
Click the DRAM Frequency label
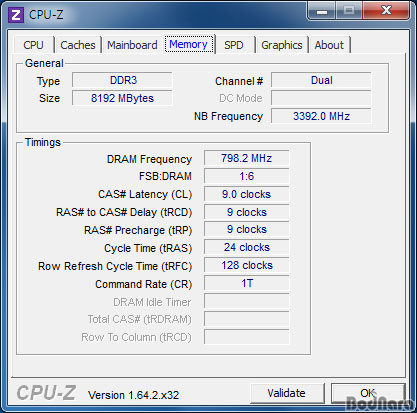coord(149,159)
